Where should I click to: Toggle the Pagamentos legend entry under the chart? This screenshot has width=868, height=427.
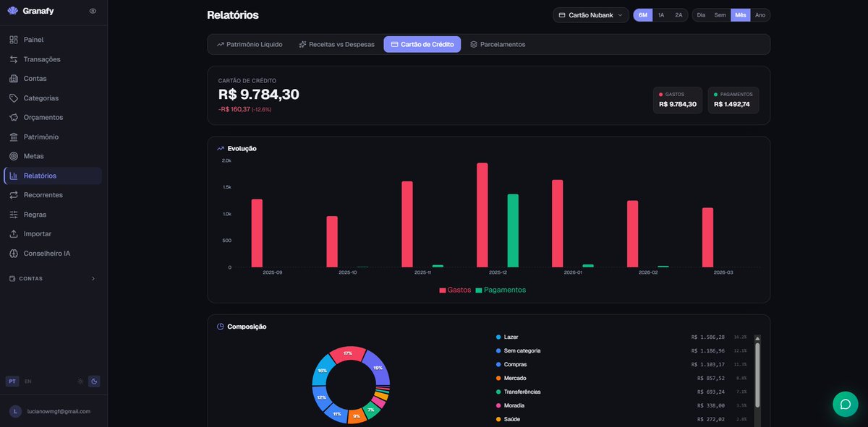(501, 290)
